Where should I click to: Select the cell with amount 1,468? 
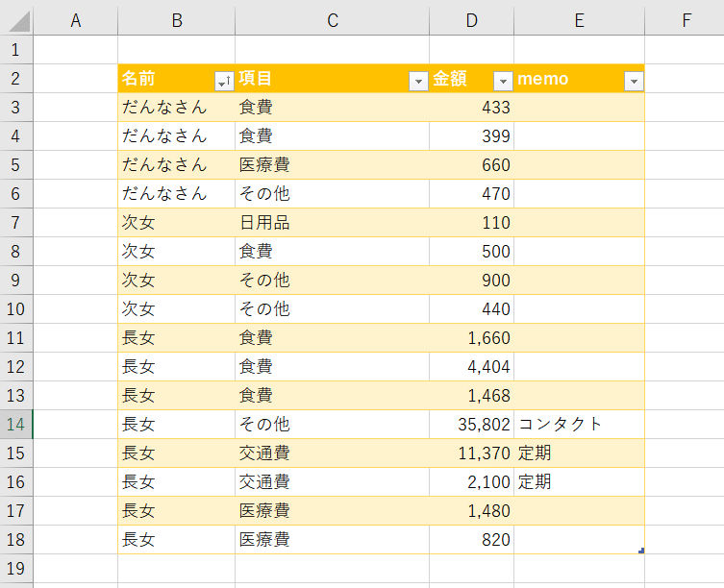[471, 396]
